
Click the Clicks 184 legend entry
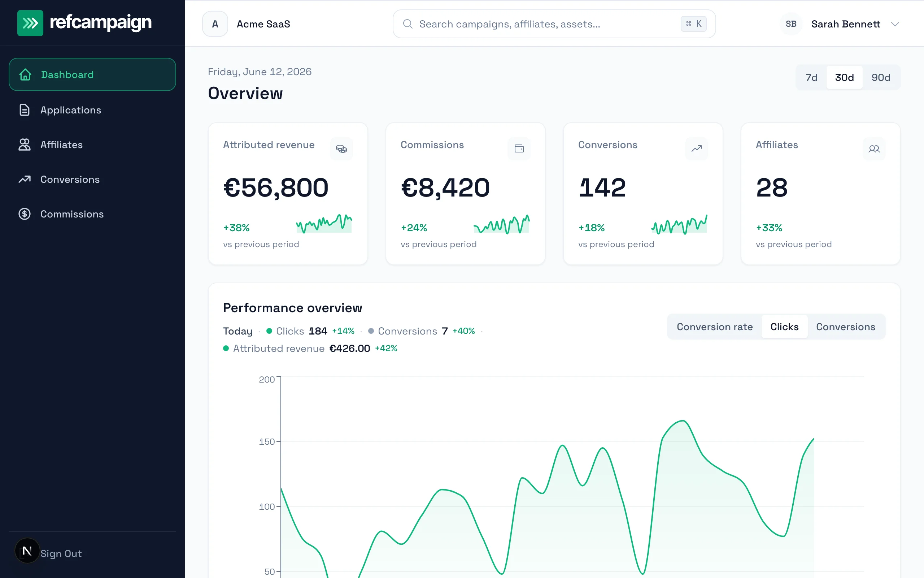[310, 331]
